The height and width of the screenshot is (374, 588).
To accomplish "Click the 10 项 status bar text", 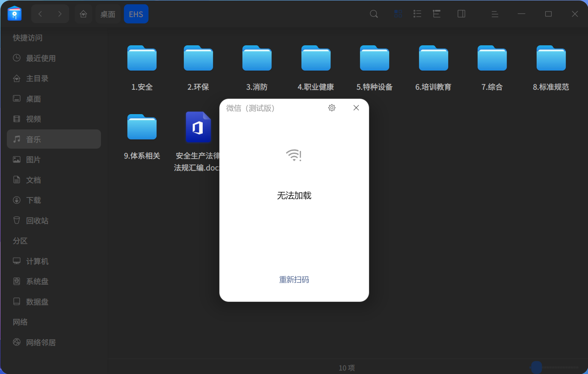I will click(x=347, y=368).
